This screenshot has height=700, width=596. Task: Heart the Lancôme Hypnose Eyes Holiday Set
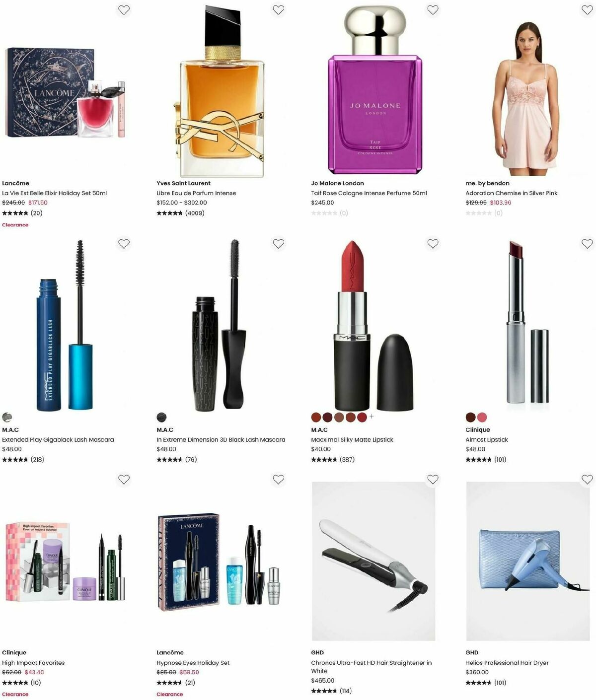click(278, 480)
